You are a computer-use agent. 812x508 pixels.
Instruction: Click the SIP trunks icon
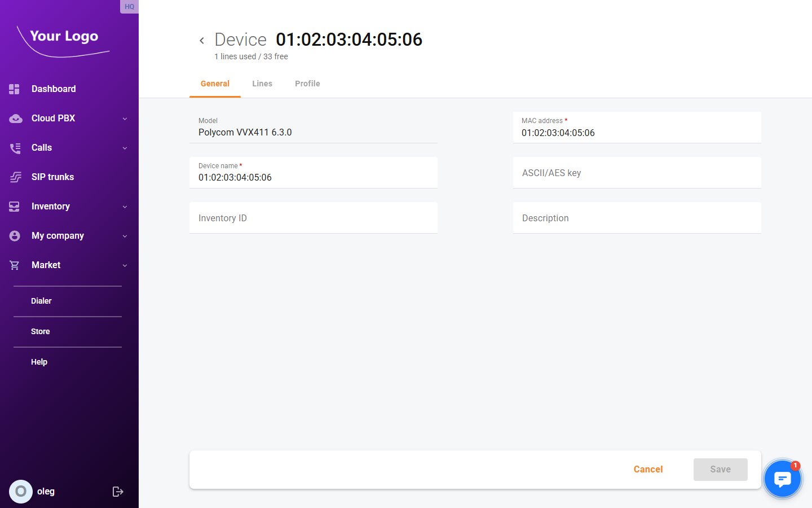(x=15, y=177)
